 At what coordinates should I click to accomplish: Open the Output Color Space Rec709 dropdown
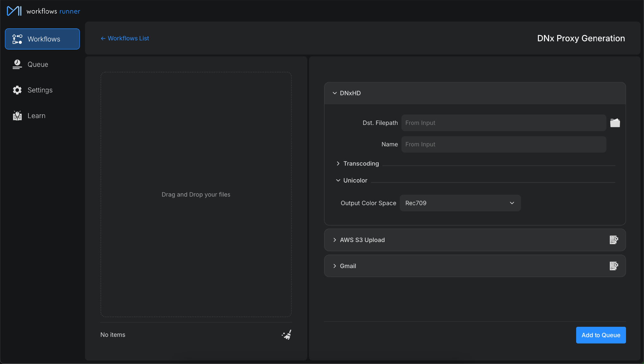[460, 203]
